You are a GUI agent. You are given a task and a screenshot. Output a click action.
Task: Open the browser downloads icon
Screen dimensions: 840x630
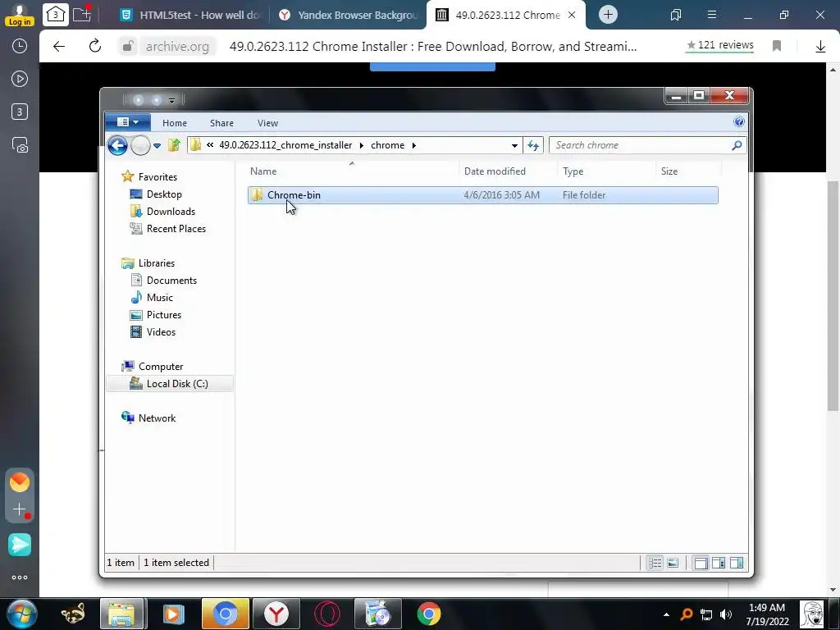(x=820, y=47)
